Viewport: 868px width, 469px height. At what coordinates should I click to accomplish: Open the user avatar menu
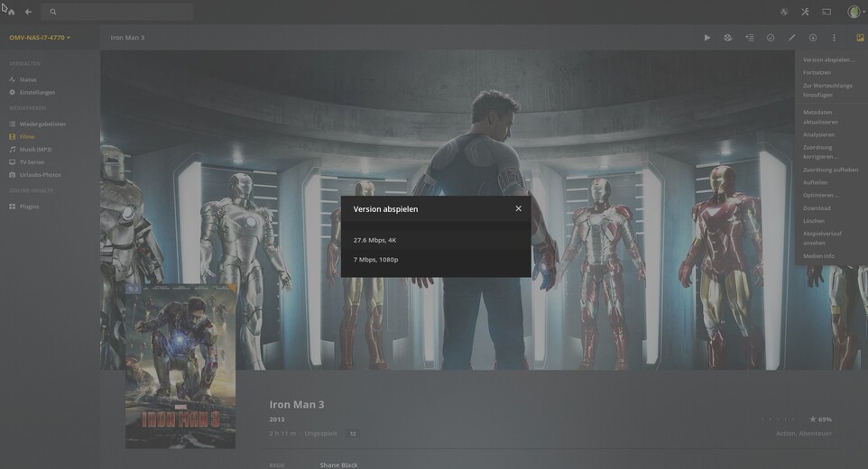click(854, 12)
